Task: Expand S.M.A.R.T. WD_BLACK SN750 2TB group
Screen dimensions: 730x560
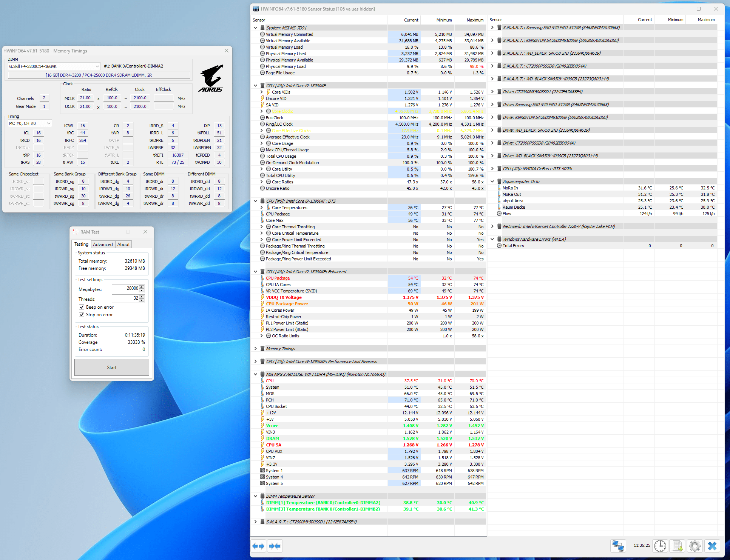Action: point(492,53)
